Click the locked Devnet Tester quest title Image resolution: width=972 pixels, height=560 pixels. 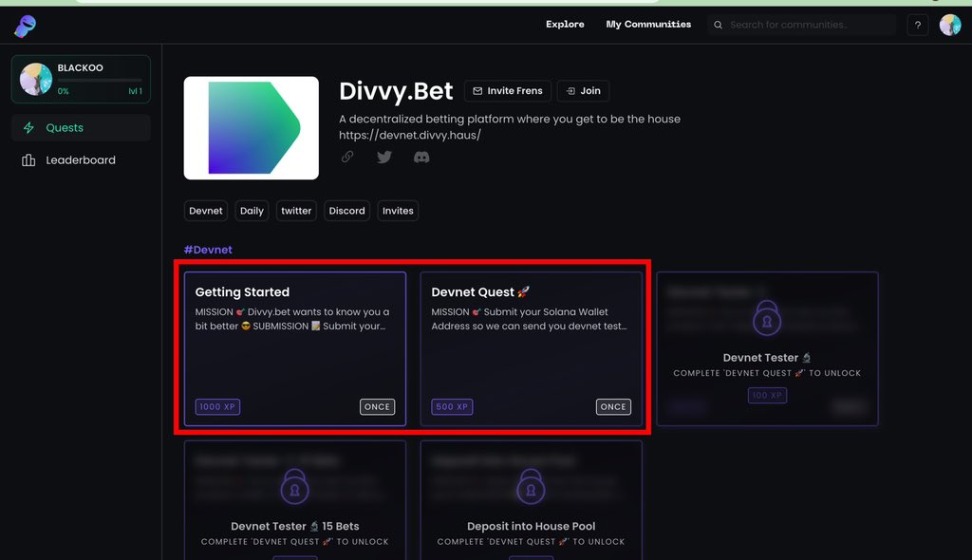tap(767, 358)
